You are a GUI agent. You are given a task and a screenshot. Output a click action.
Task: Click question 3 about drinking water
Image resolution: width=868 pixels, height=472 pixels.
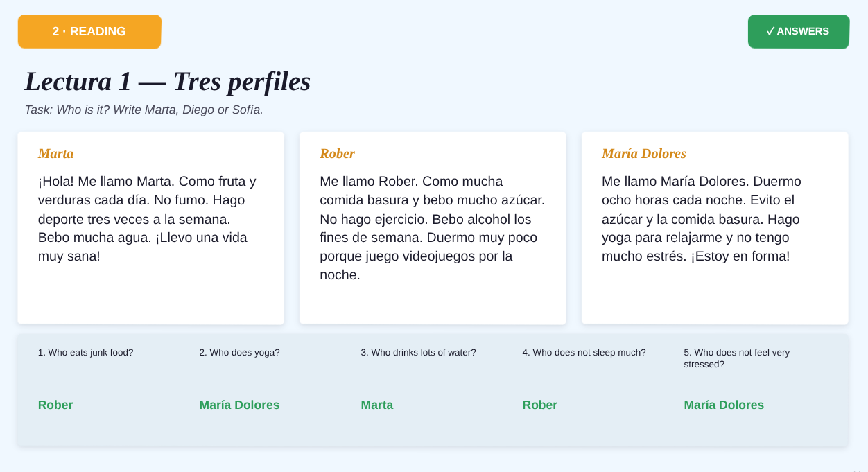coord(419,352)
